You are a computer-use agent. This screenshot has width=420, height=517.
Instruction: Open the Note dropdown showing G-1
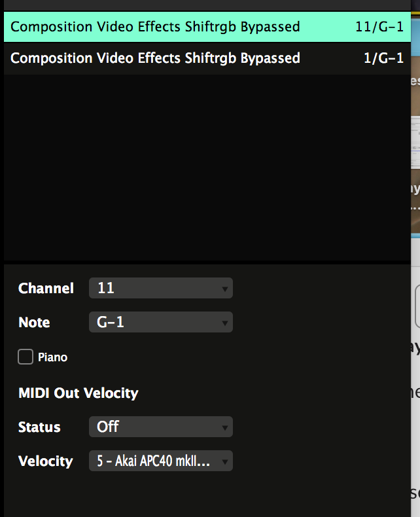tap(160, 323)
